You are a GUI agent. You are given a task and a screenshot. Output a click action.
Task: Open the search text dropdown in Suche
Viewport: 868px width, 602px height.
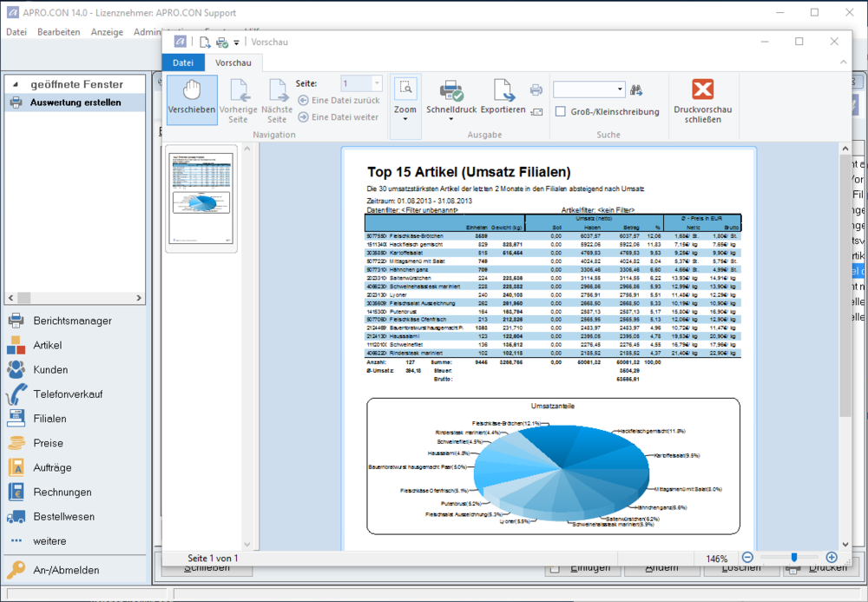[x=620, y=89]
